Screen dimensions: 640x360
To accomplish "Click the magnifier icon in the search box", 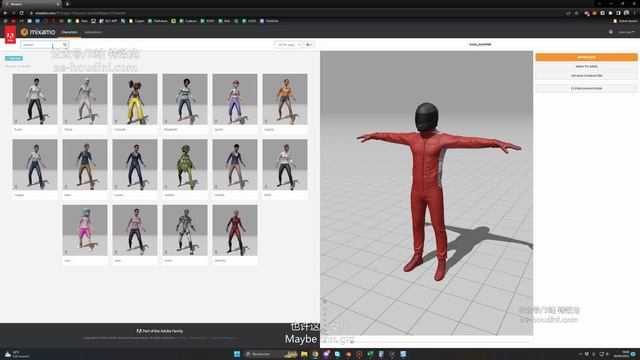I will (65, 44).
